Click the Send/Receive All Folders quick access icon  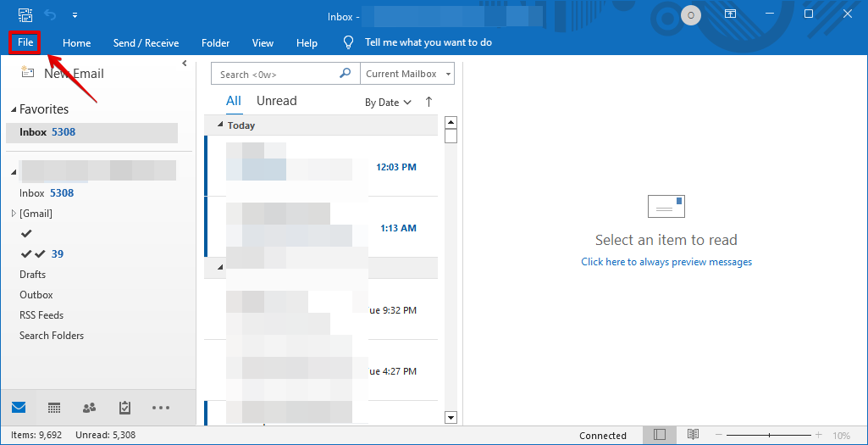click(25, 15)
